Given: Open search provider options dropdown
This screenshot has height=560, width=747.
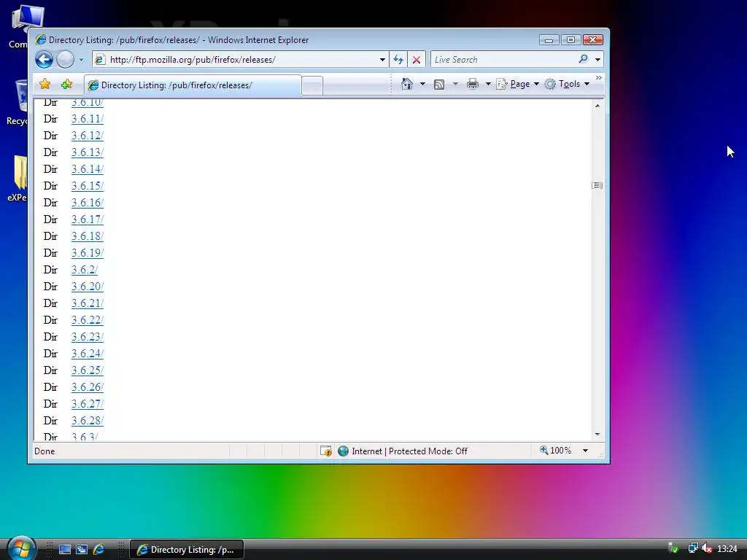Looking at the screenshot, I should tap(598, 60).
